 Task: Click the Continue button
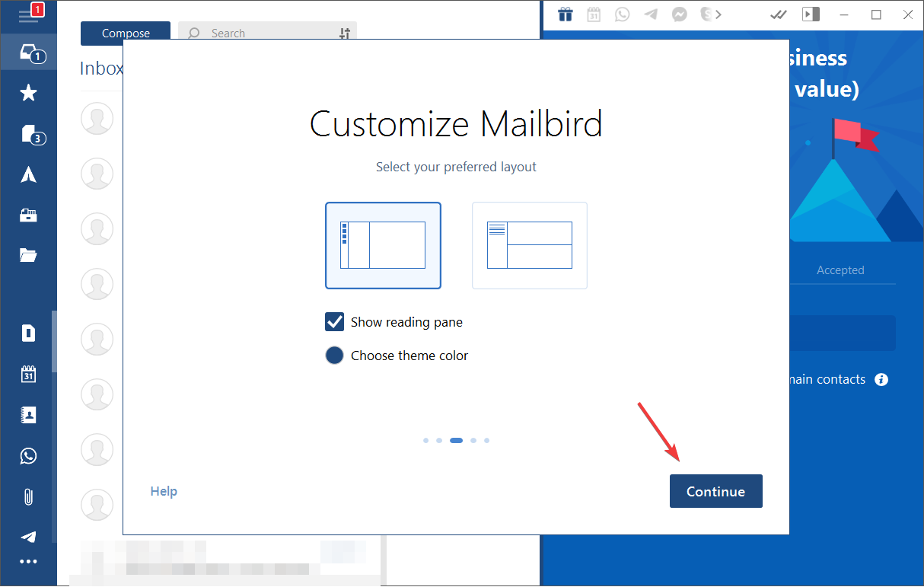click(x=716, y=491)
